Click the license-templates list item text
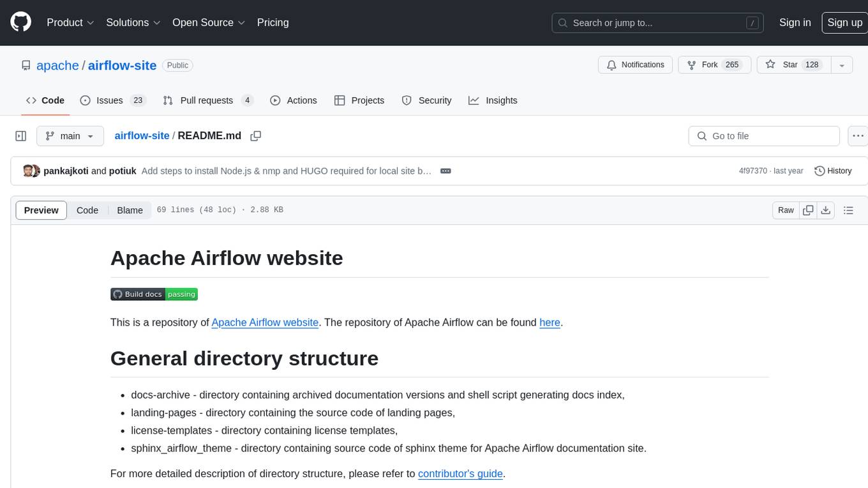868x488 pixels. coord(264,431)
